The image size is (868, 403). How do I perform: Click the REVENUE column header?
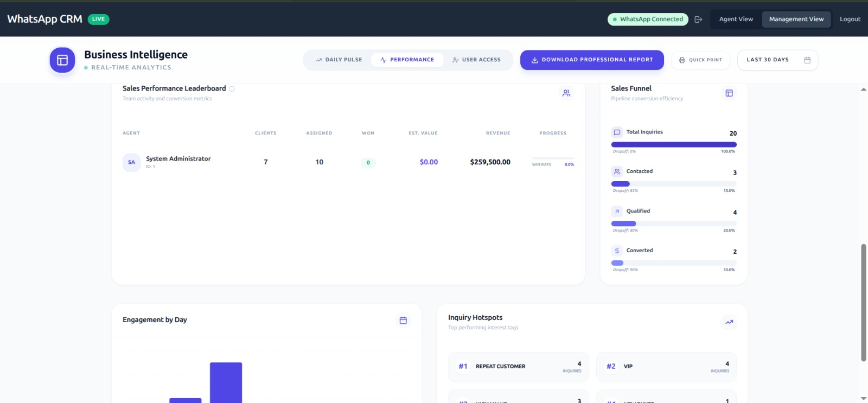click(498, 133)
